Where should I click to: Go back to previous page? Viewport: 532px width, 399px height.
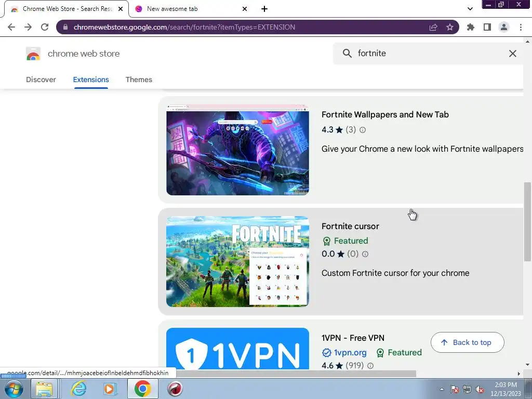point(11,27)
